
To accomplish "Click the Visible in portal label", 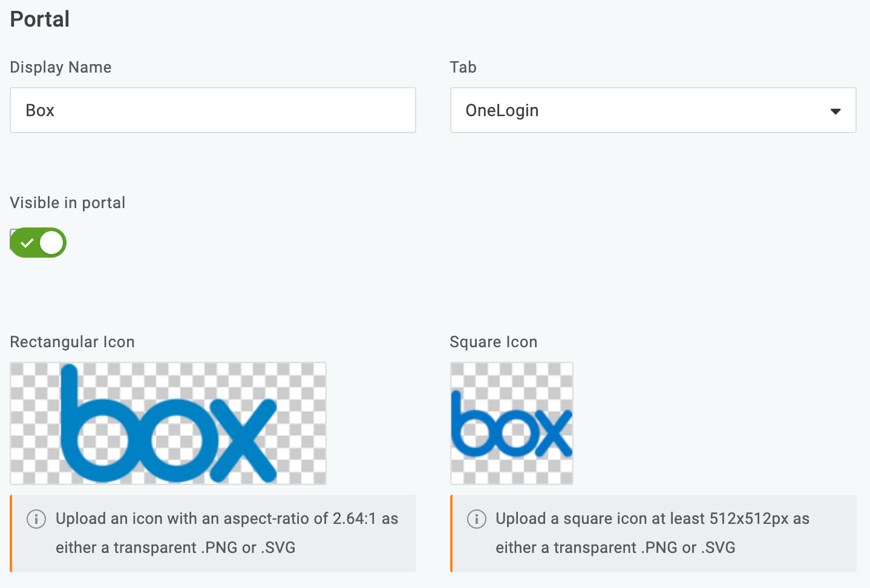I will tap(68, 203).
